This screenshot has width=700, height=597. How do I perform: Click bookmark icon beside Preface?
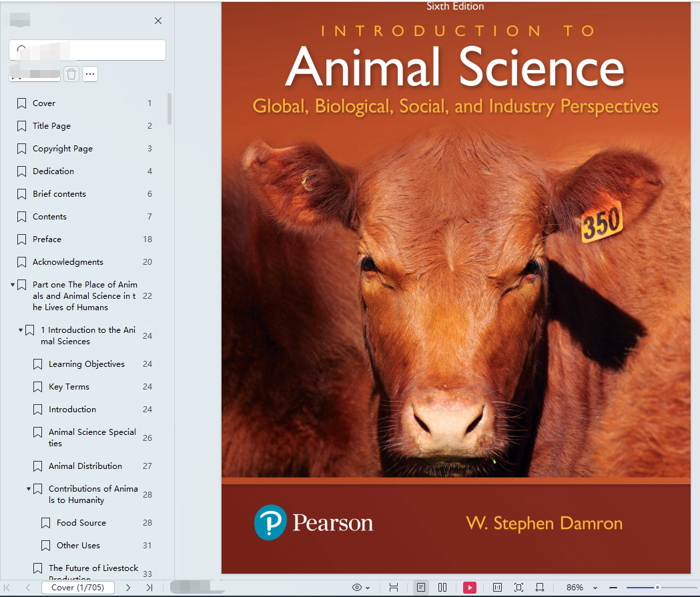point(21,240)
